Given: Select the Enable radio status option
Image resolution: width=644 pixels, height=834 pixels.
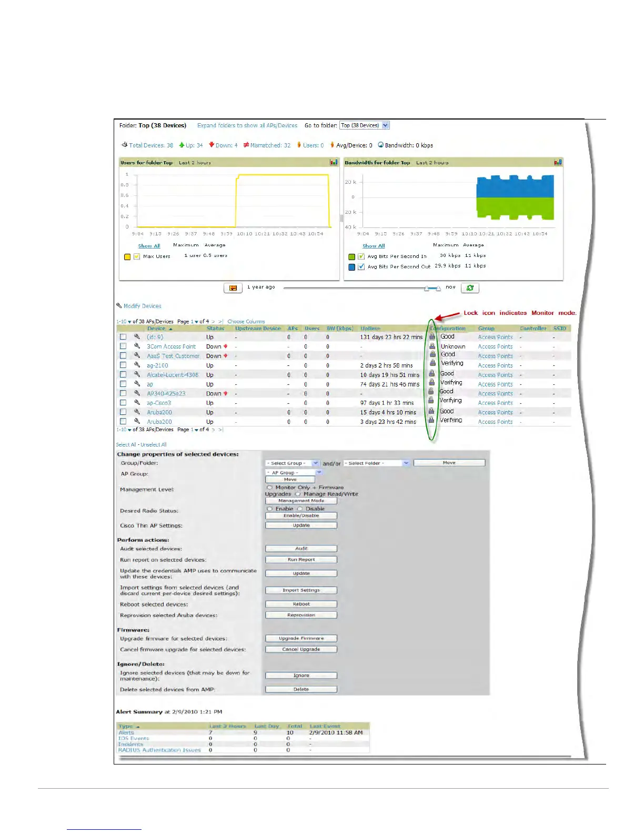Looking at the screenshot, I should tap(270, 509).
